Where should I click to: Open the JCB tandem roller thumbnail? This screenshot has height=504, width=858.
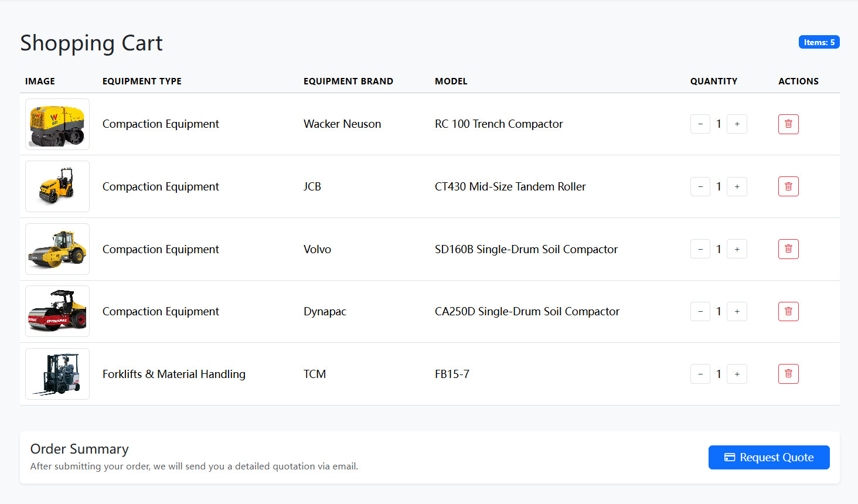click(x=57, y=186)
